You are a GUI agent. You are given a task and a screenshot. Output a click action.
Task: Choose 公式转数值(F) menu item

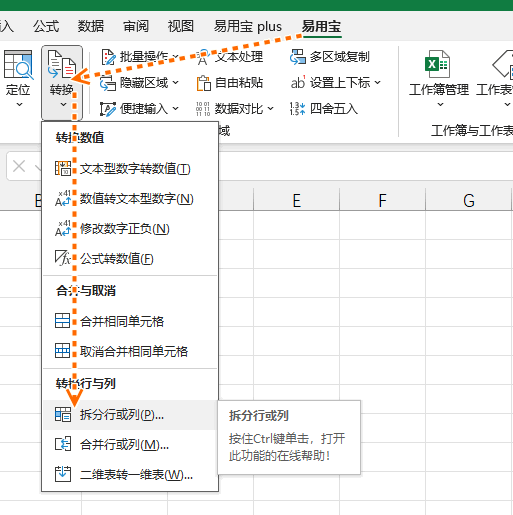point(130,258)
